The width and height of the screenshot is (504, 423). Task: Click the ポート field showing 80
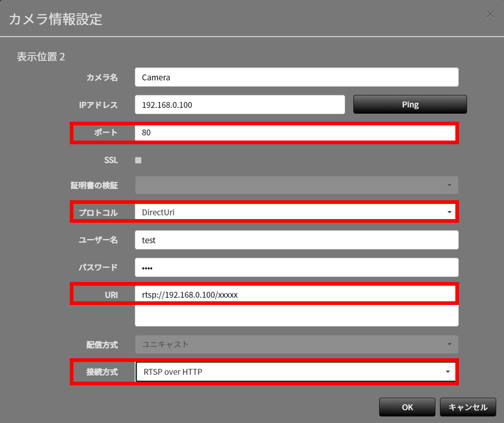coord(295,133)
